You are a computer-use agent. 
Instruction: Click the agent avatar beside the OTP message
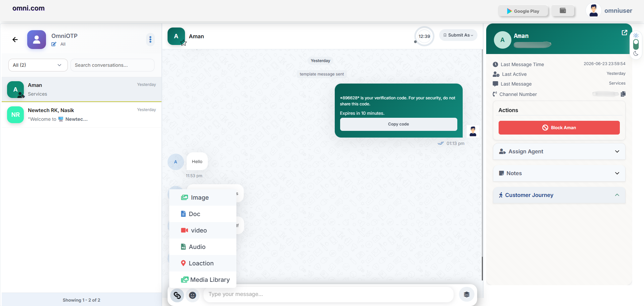(473, 131)
